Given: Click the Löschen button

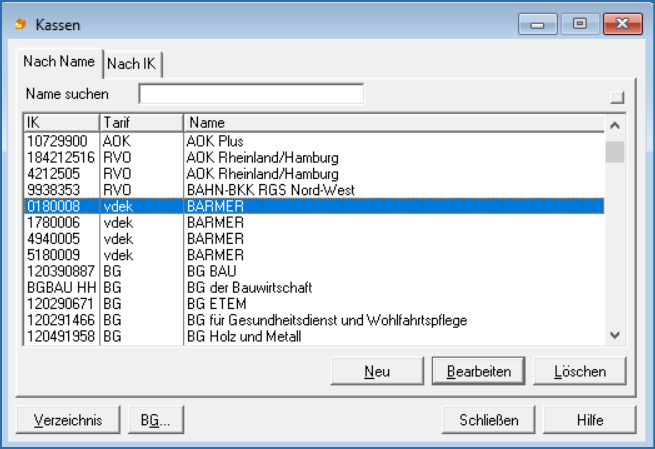Looking at the screenshot, I should (580, 371).
